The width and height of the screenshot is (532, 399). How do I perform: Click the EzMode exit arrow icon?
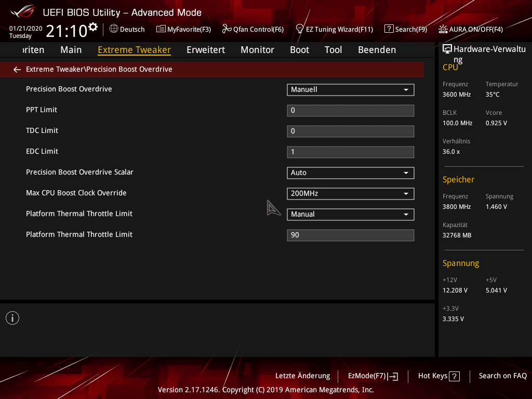pyautogui.click(x=393, y=376)
